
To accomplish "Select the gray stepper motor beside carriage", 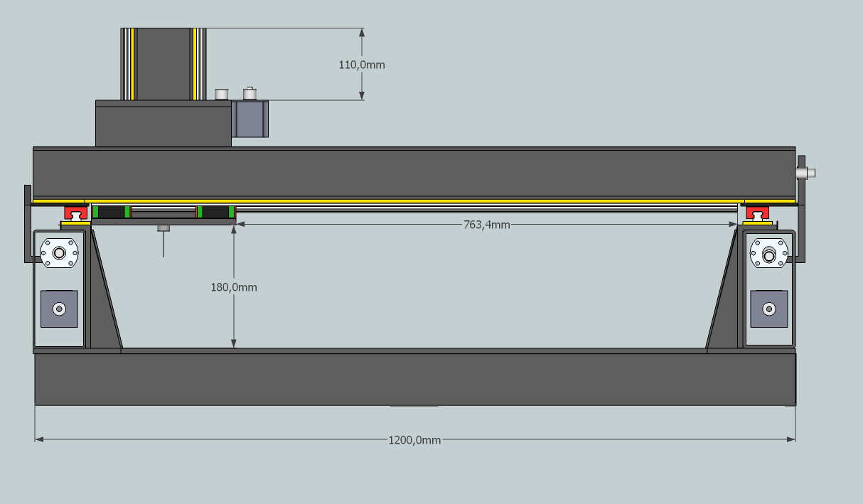I will tap(250, 119).
